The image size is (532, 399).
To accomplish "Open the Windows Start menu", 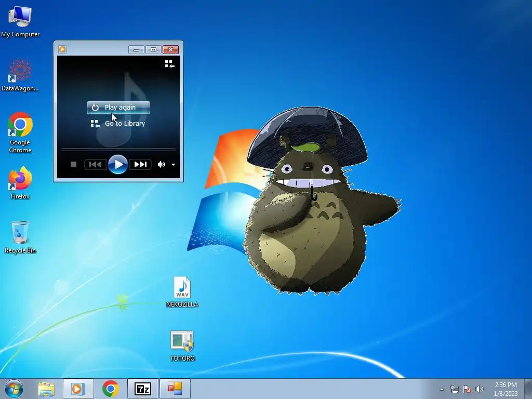I will [x=14, y=389].
